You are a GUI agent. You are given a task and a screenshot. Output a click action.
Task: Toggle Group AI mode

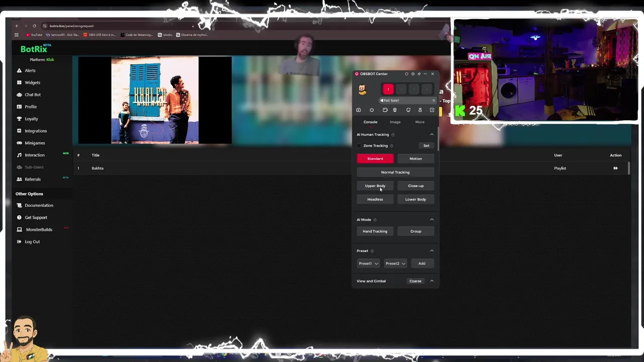point(416,231)
